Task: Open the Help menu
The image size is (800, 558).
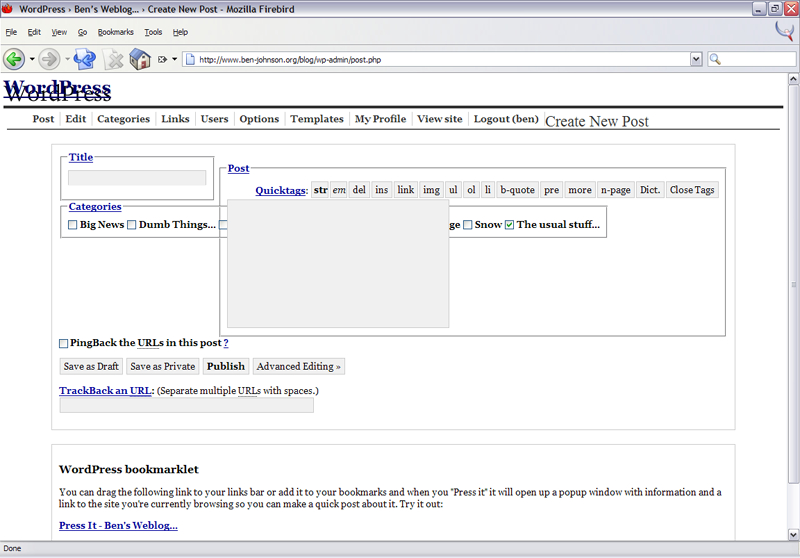Action: tap(180, 32)
